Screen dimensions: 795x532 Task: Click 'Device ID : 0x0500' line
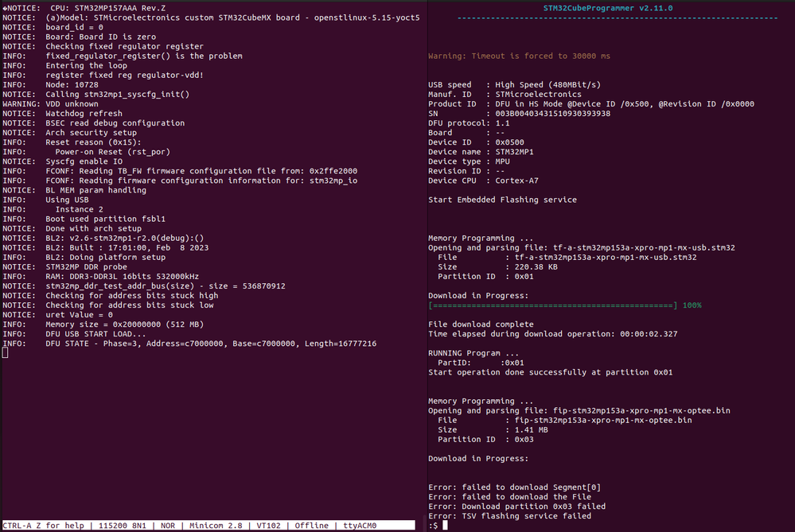(476, 142)
